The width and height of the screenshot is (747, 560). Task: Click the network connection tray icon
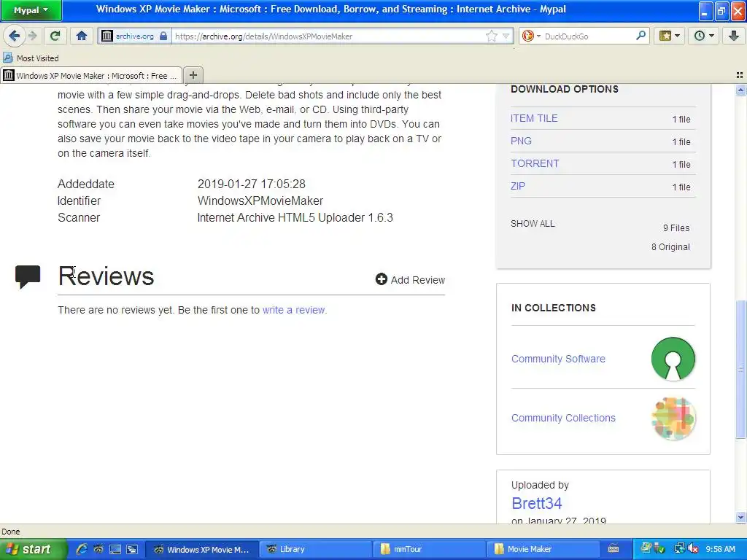pos(679,549)
